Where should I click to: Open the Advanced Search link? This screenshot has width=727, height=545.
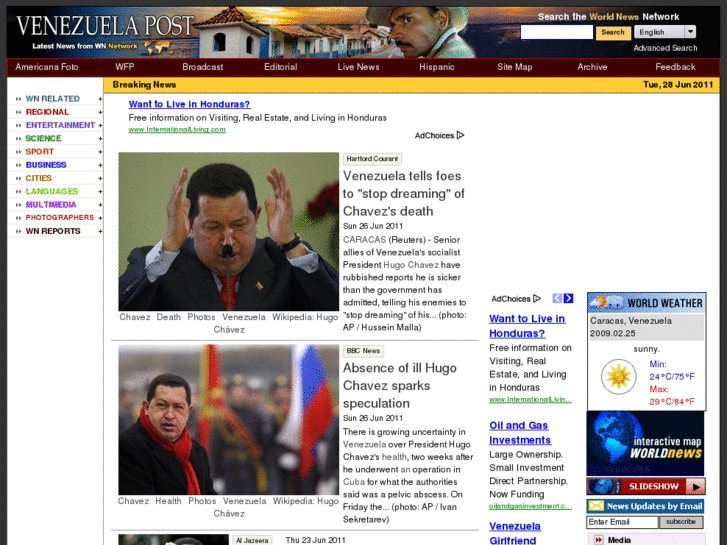(665, 48)
